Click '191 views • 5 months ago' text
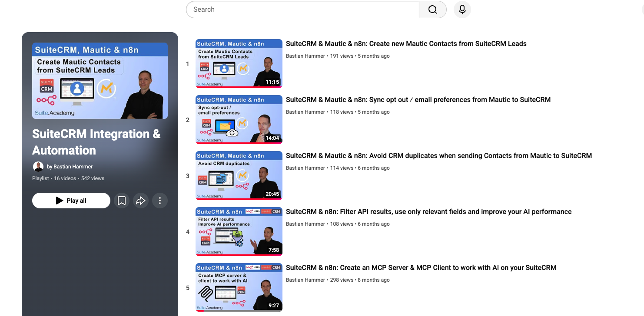Viewport: 644px width, 316px height. click(360, 56)
